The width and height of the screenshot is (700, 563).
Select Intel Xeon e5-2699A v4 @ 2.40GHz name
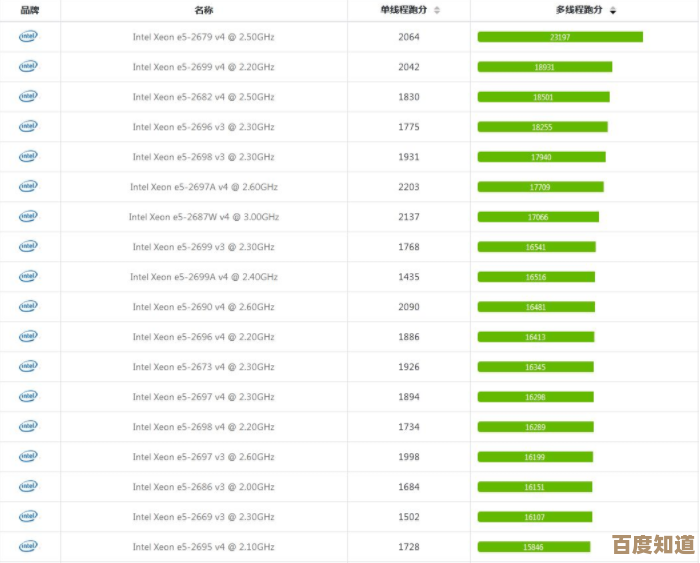203,277
